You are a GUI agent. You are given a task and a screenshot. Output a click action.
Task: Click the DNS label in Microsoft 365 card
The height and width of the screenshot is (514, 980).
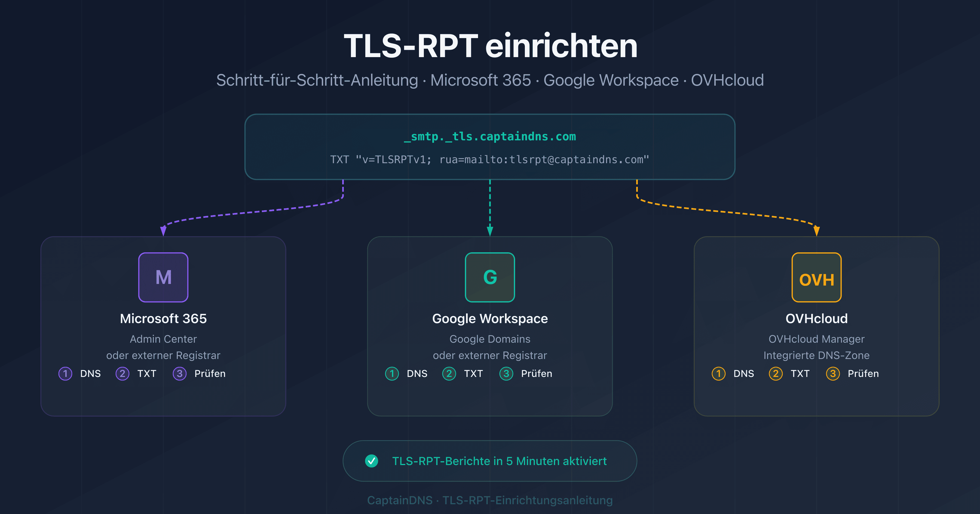tap(90, 373)
